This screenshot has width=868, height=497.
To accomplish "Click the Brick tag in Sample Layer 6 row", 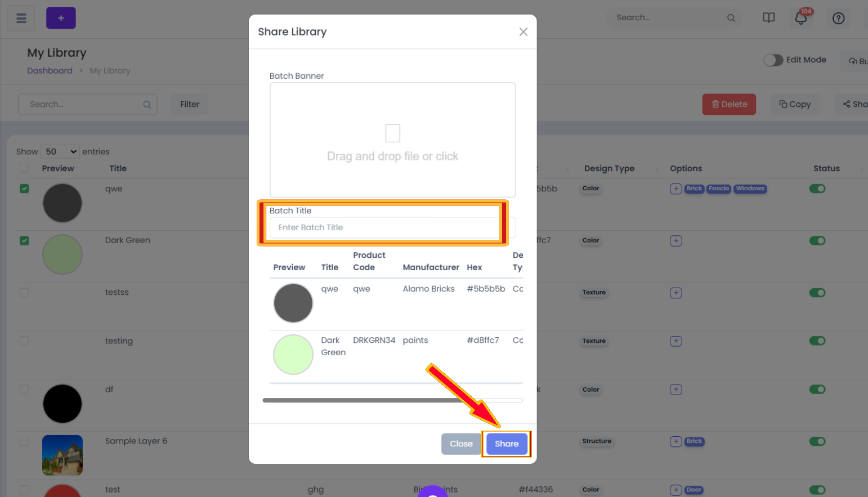I will (x=694, y=441).
